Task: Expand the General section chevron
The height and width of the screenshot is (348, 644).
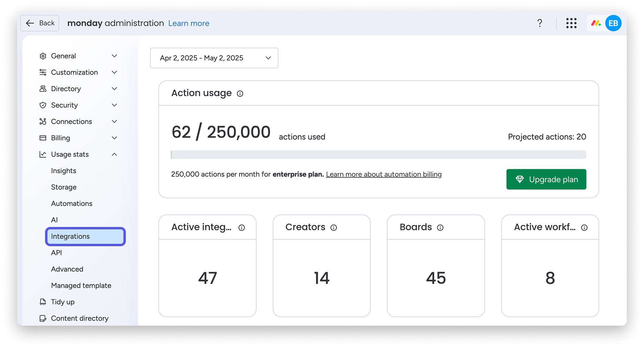Action: click(x=114, y=56)
